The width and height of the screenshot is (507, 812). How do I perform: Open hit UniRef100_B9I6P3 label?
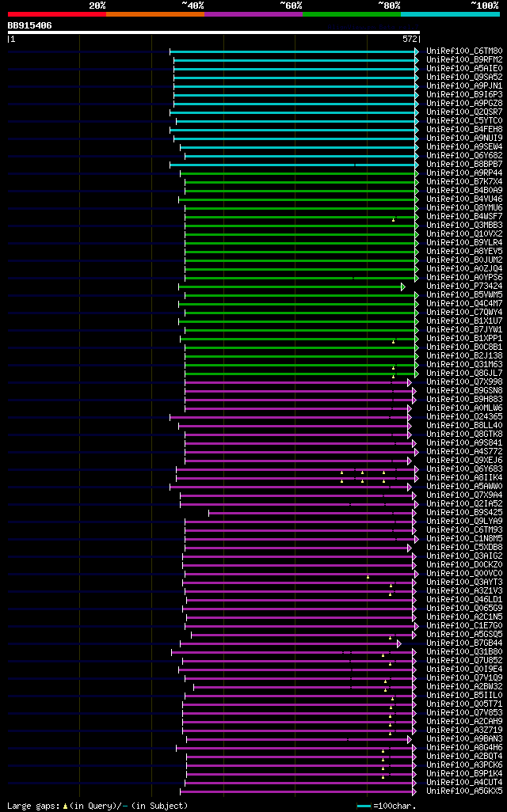tap(464, 95)
